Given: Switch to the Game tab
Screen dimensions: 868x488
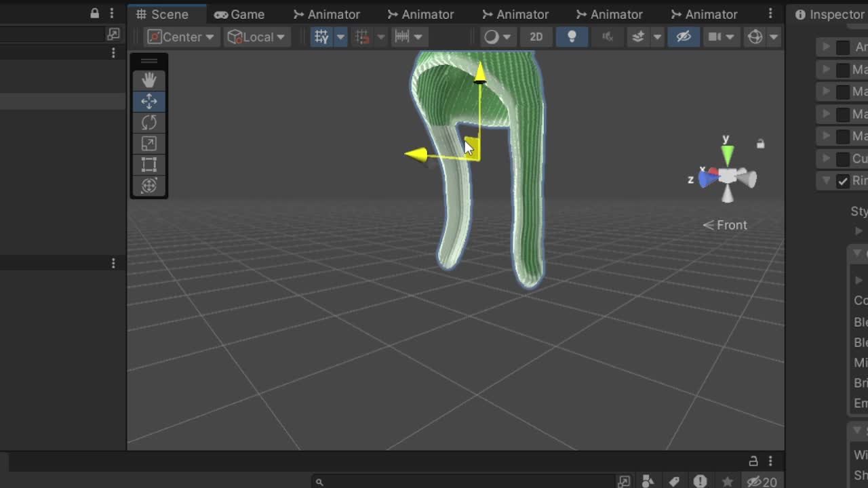Looking at the screenshot, I should (239, 14).
